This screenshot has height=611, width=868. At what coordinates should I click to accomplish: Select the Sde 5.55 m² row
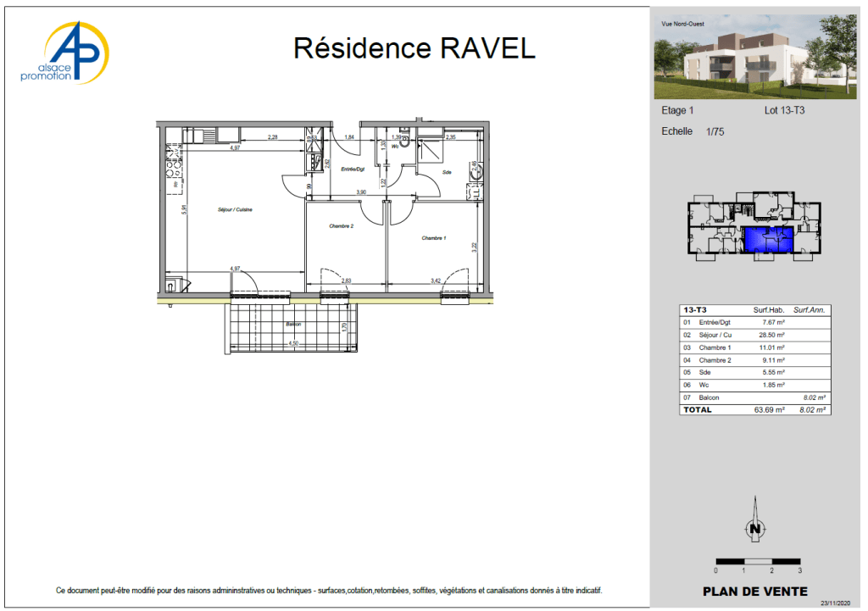tap(755, 373)
